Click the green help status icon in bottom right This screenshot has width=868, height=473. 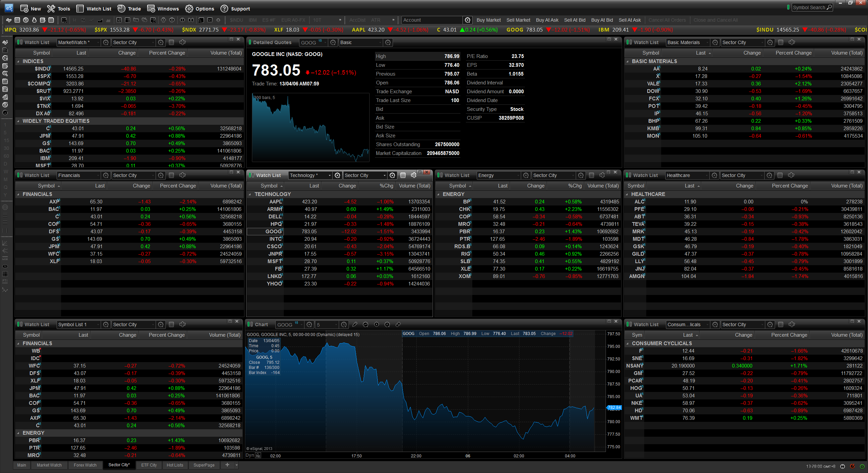click(862, 466)
